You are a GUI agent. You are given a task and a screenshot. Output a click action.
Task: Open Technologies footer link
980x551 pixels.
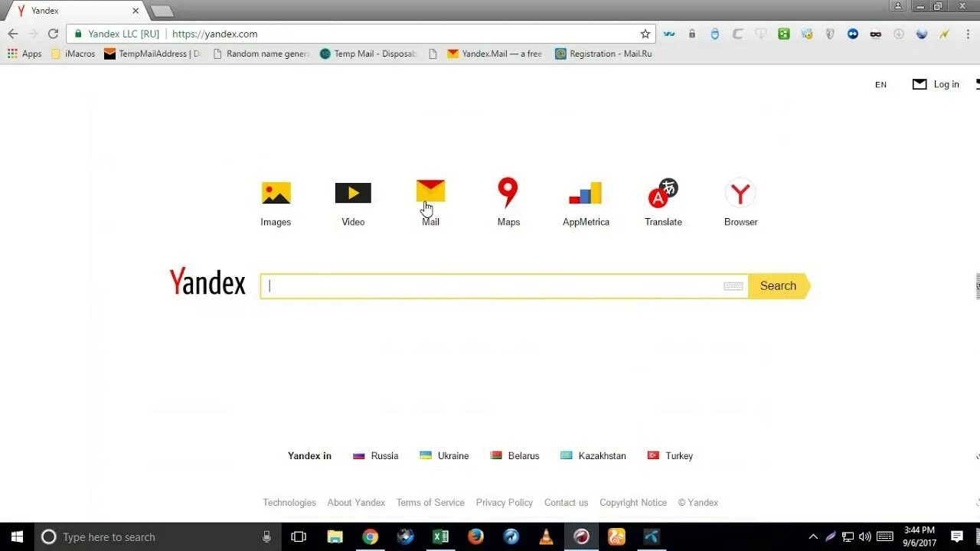click(x=289, y=503)
